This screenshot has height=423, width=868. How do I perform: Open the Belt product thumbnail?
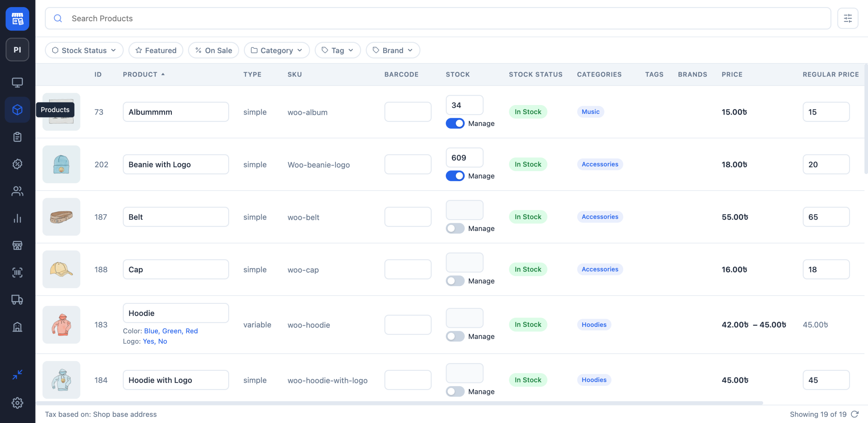pos(61,217)
